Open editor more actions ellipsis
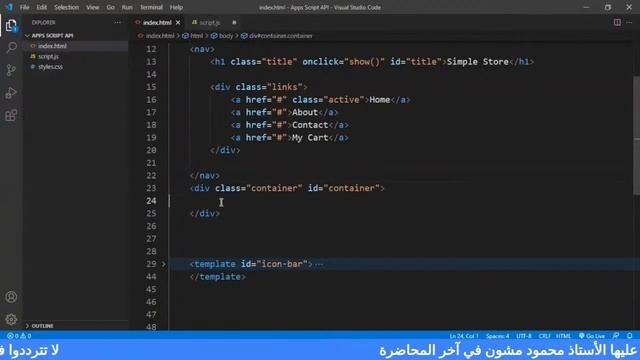The height and width of the screenshot is (360, 640). point(629,22)
